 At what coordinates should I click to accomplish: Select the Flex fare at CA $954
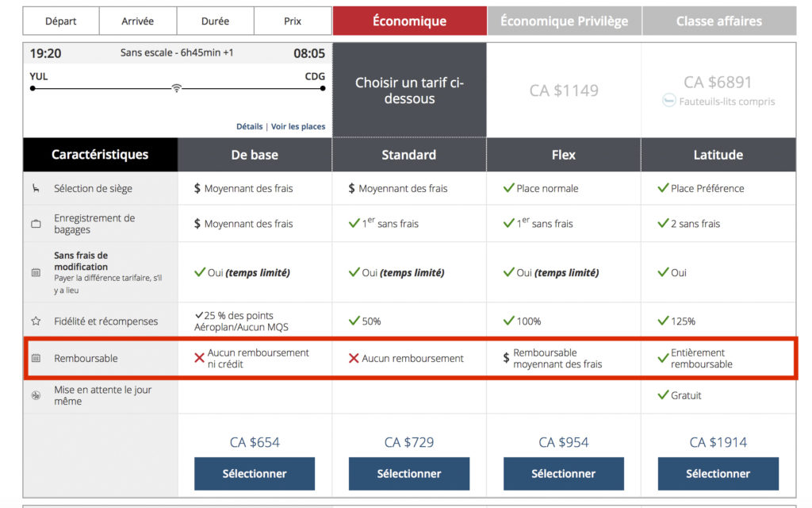(564, 474)
